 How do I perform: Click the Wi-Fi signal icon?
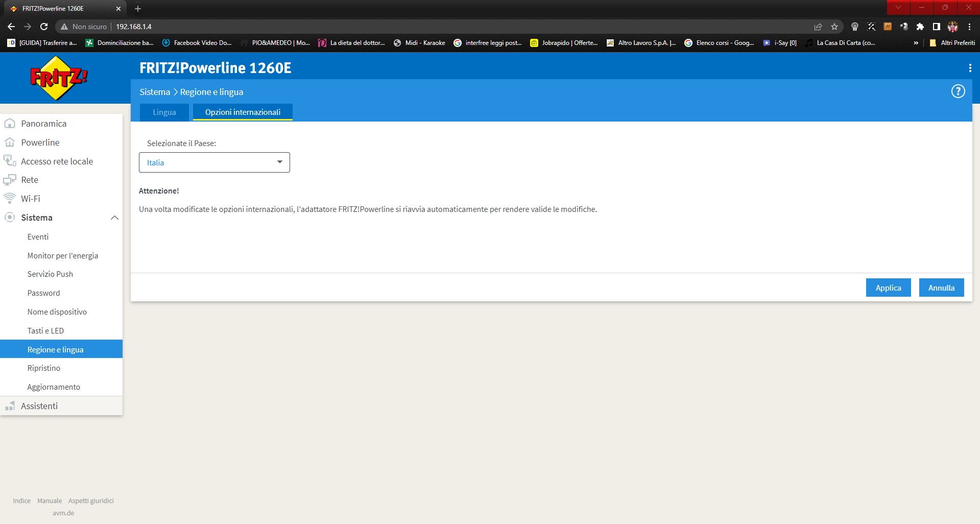coord(10,198)
